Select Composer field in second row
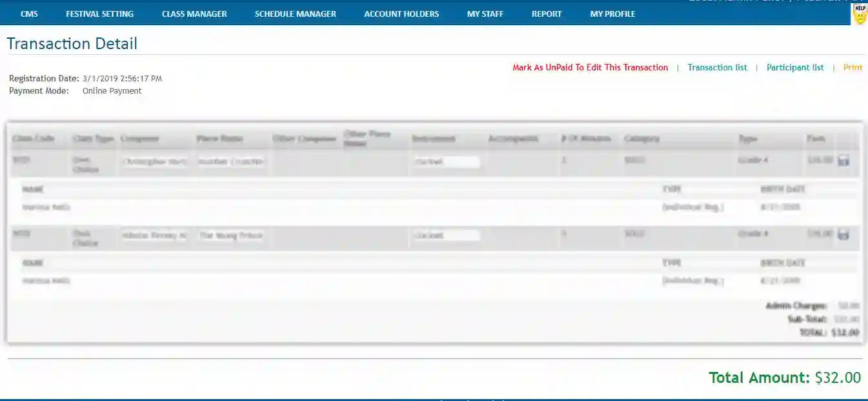This screenshot has width=868, height=401. (154, 236)
